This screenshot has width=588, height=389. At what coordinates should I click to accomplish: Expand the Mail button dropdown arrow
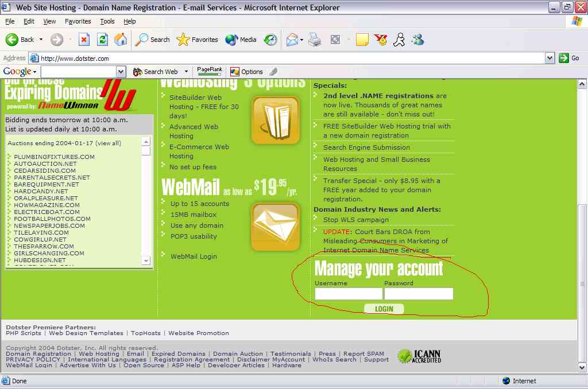pos(301,40)
